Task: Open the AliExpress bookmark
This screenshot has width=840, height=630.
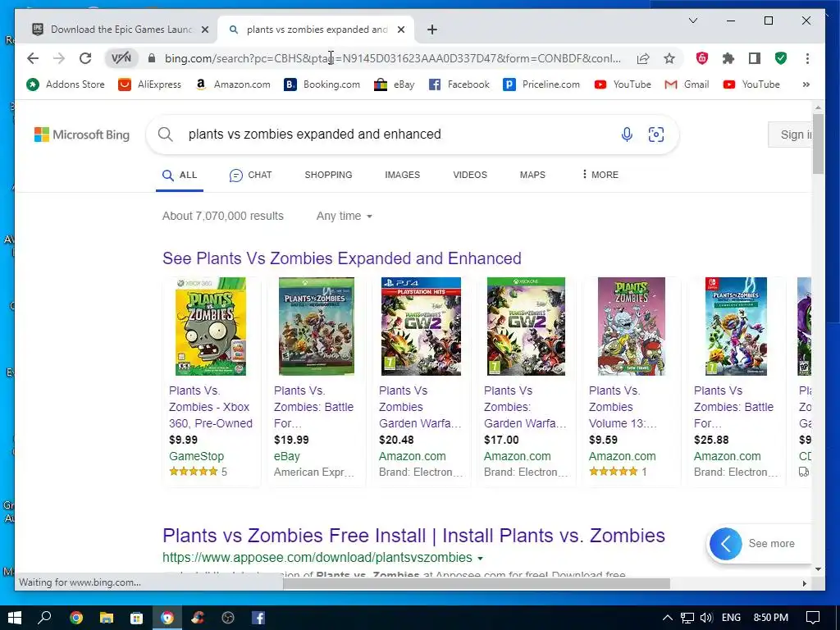Action: click(150, 84)
